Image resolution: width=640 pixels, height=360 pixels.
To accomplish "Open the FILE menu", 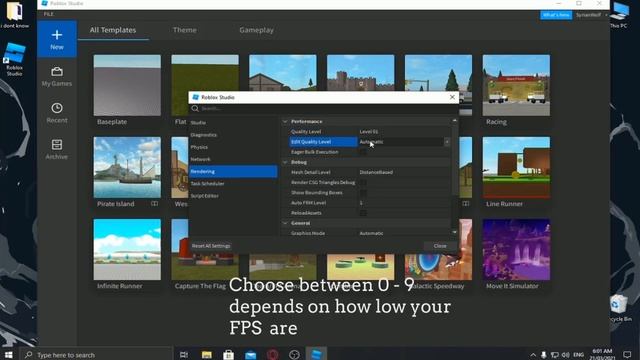I will pyautogui.click(x=48, y=14).
